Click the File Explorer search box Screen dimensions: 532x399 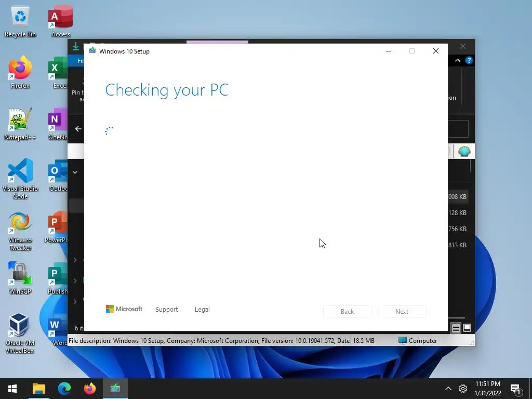pos(458,129)
